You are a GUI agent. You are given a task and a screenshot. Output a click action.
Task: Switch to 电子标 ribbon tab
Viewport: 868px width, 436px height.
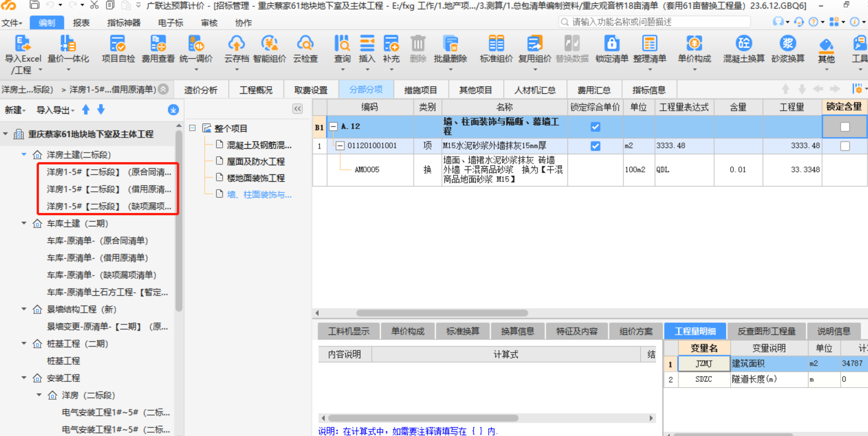click(x=170, y=22)
